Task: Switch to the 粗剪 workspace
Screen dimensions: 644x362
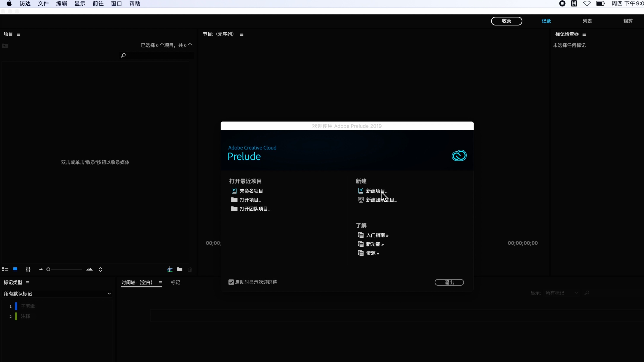Action: (628, 21)
